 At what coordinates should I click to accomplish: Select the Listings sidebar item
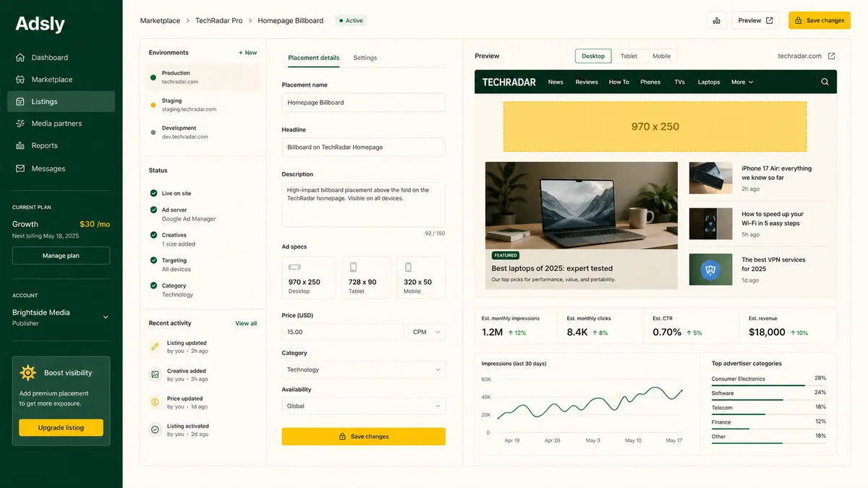[x=61, y=101]
